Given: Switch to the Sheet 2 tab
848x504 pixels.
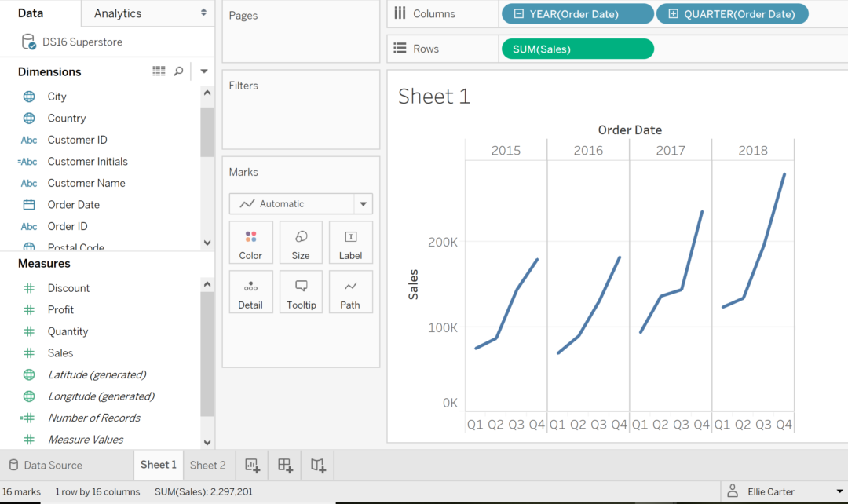Looking at the screenshot, I should click(207, 465).
